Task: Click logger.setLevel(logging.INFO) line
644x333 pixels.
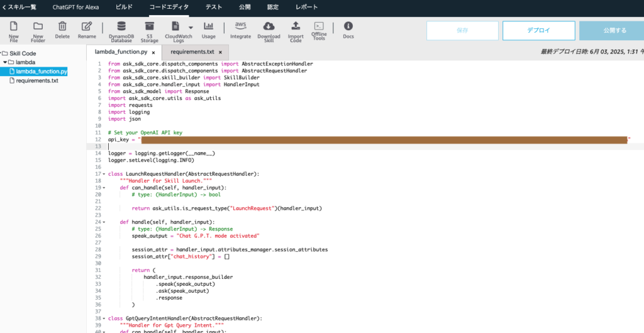Action: point(151,160)
